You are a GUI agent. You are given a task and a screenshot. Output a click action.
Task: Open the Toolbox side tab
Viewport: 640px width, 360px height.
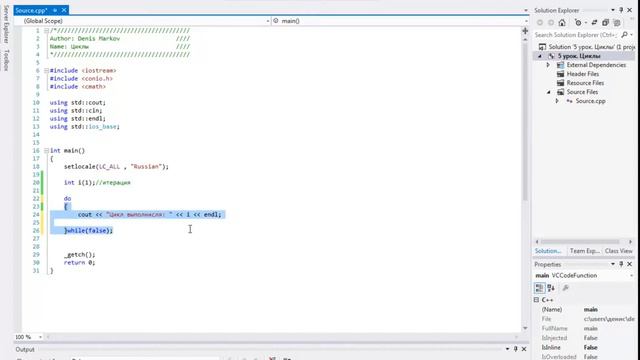coord(6,60)
